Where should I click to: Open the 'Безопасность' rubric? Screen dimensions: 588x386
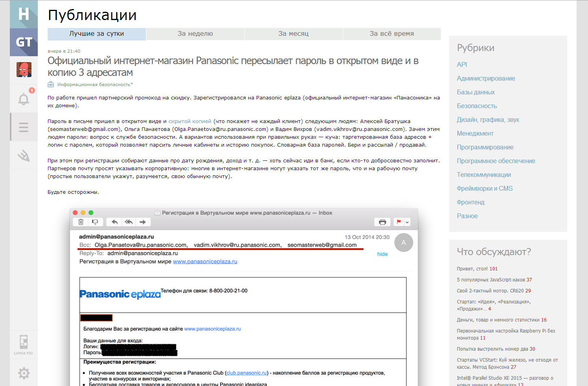coord(477,106)
